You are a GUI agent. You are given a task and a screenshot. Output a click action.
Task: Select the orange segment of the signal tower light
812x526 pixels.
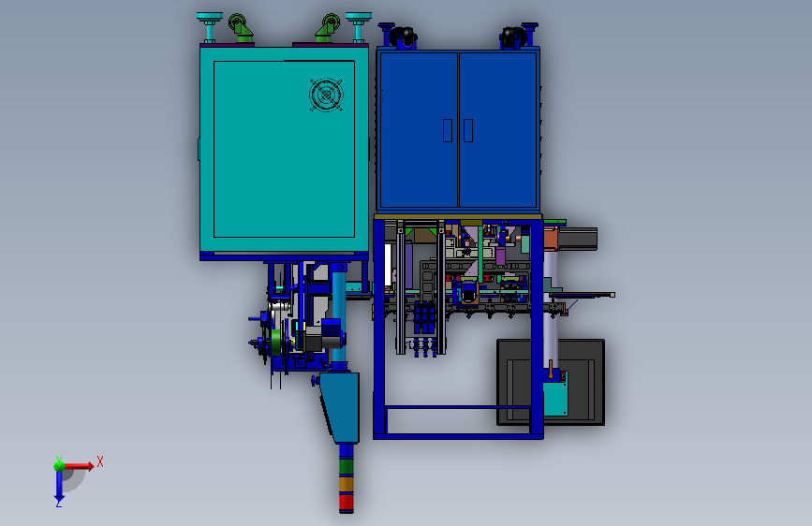click(346, 484)
